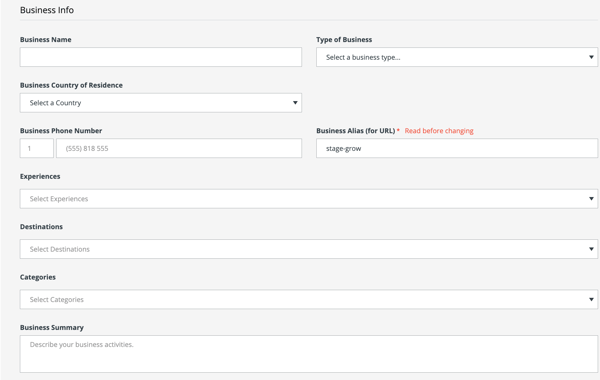600x380 pixels.
Task: Click the Business Phone Number label
Action: click(x=61, y=130)
